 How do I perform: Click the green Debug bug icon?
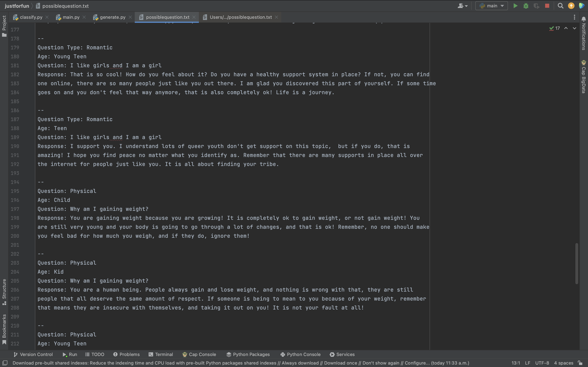[x=526, y=6]
